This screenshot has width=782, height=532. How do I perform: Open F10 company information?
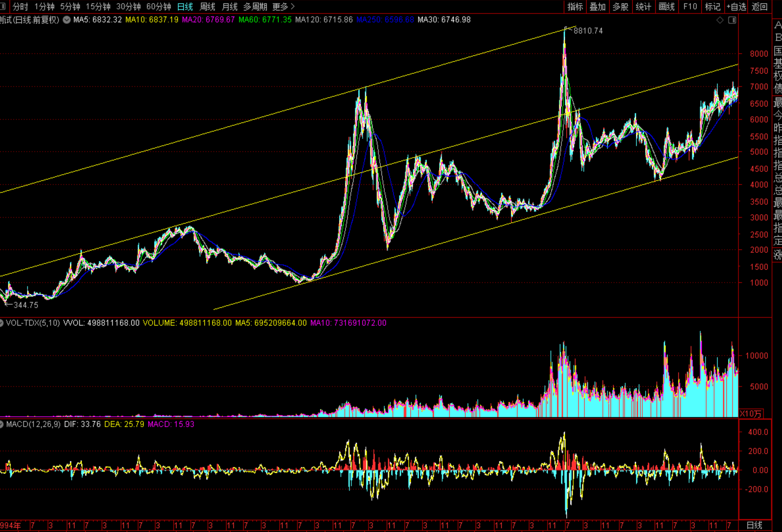[x=690, y=7]
